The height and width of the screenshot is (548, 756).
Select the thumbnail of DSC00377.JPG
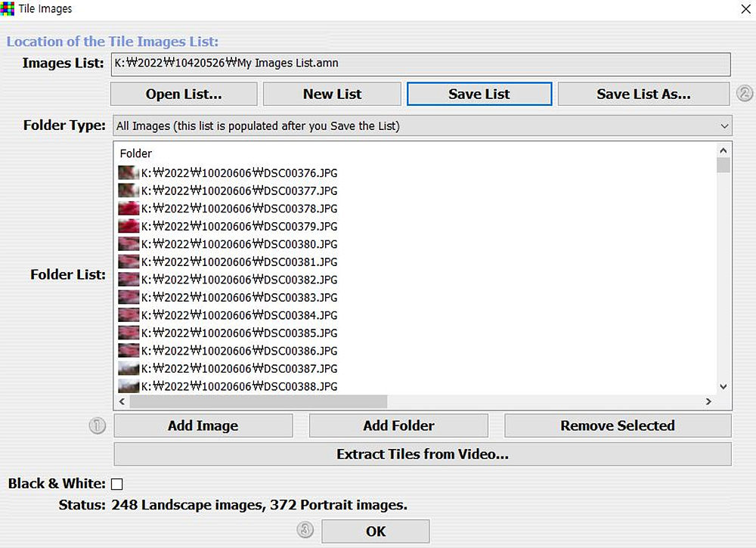pyautogui.click(x=129, y=190)
